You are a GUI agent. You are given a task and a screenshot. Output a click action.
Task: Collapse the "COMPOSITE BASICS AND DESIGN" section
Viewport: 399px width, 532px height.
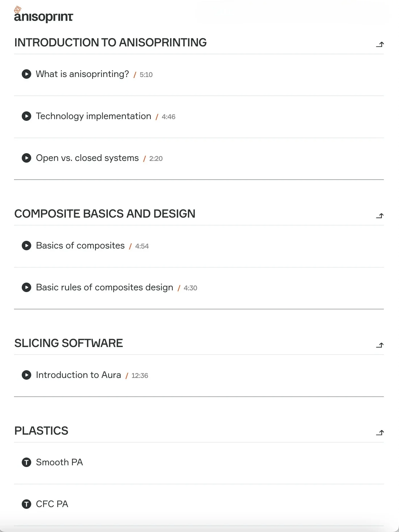click(380, 216)
